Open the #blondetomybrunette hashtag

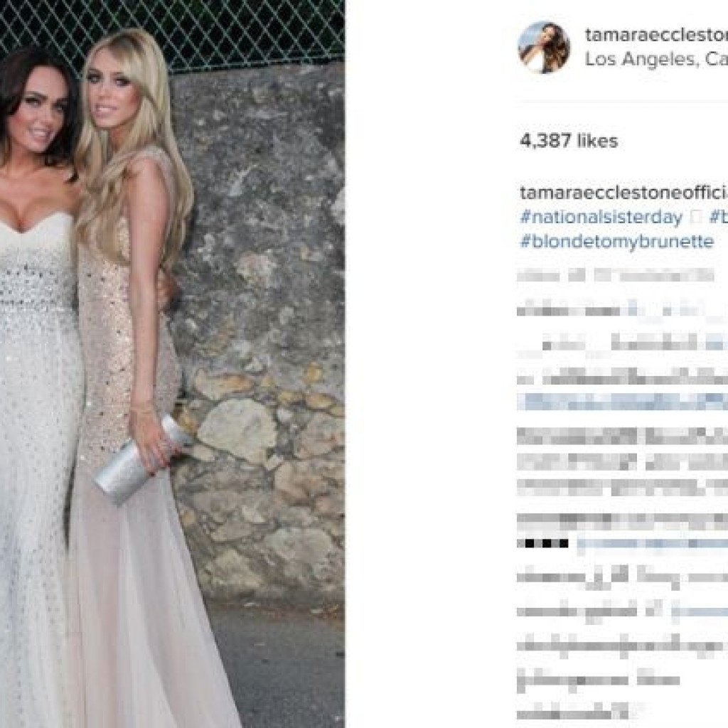point(616,242)
